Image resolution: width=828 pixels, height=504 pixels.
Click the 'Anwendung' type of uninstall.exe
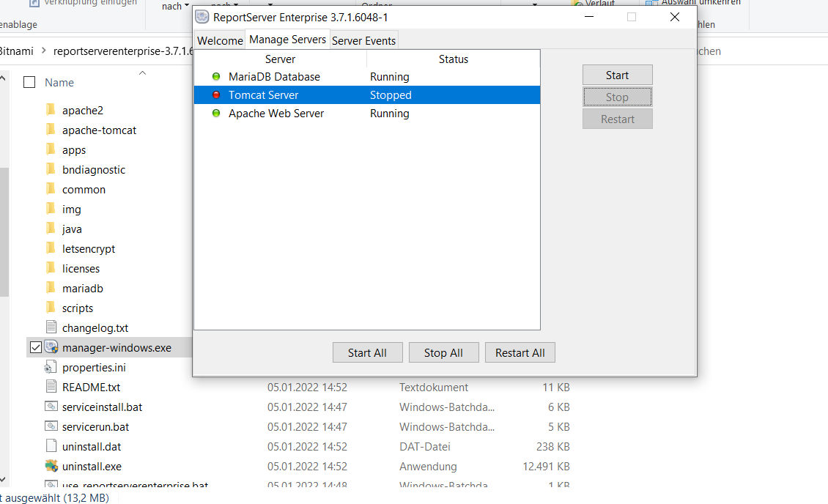tap(428, 466)
